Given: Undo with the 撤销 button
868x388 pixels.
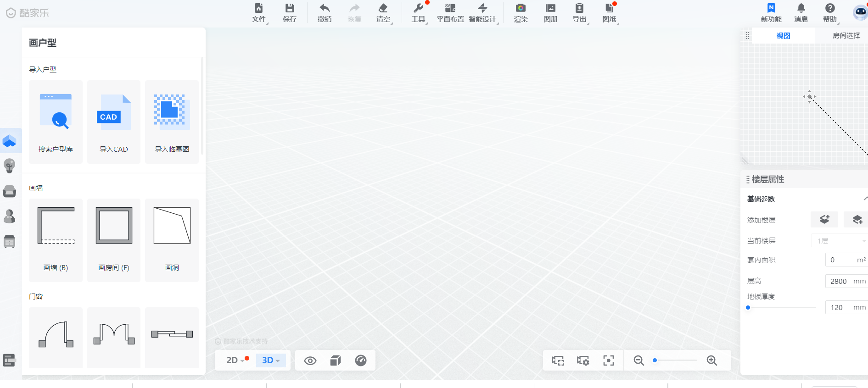Looking at the screenshot, I should (325, 13).
